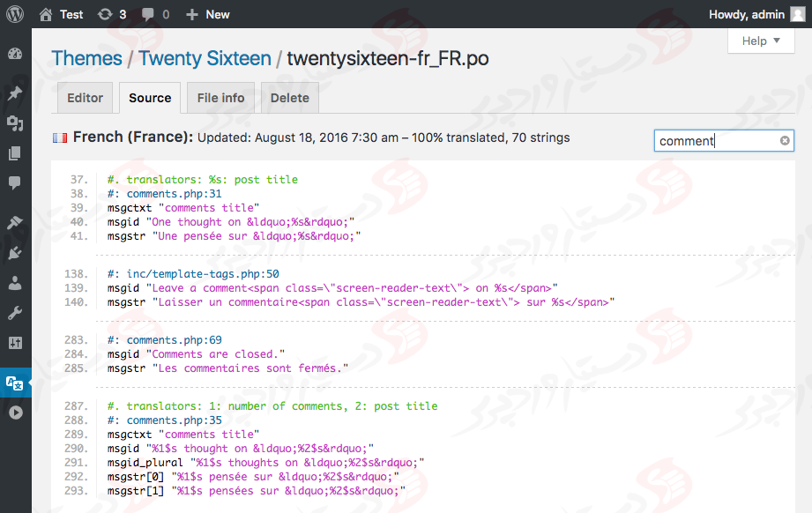The height and width of the screenshot is (513, 812).
Task: Open Settings from the sidebar
Action: pos(15,343)
